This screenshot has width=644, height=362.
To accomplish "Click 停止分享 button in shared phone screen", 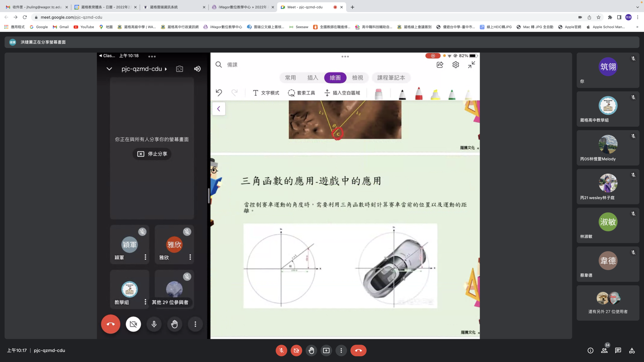I will pyautogui.click(x=152, y=154).
